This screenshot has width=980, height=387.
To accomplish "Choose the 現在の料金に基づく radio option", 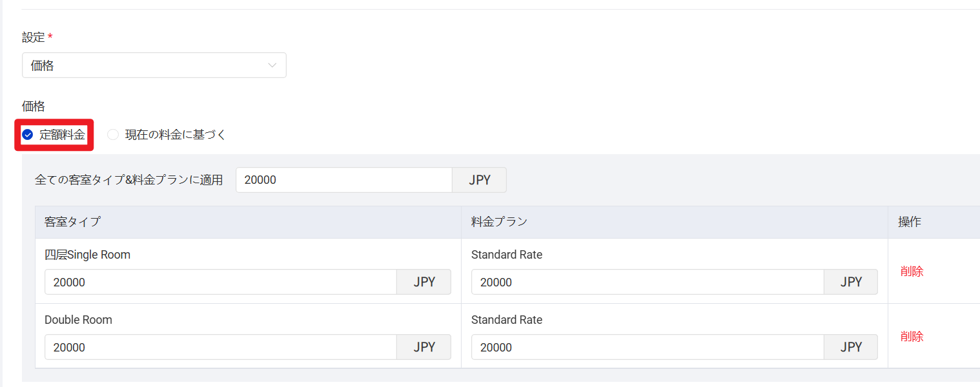I will tap(114, 135).
